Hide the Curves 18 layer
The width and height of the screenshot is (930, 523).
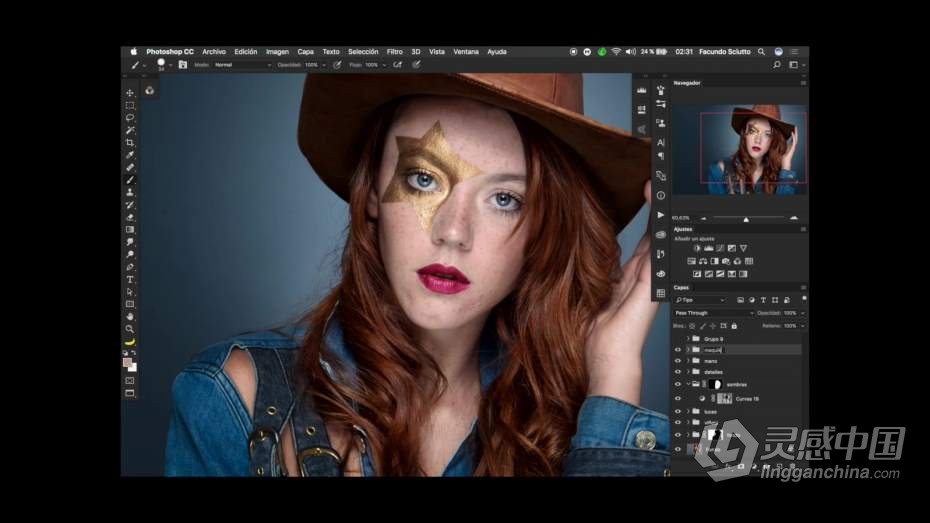click(x=678, y=398)
